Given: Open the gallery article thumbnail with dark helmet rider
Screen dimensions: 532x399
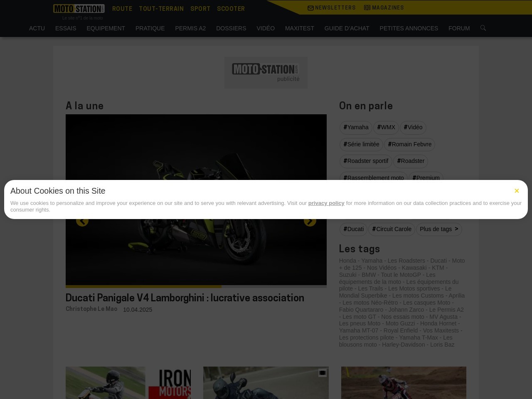Looking at the screenshot, I should pyautogui.click(x=266, y=383).
